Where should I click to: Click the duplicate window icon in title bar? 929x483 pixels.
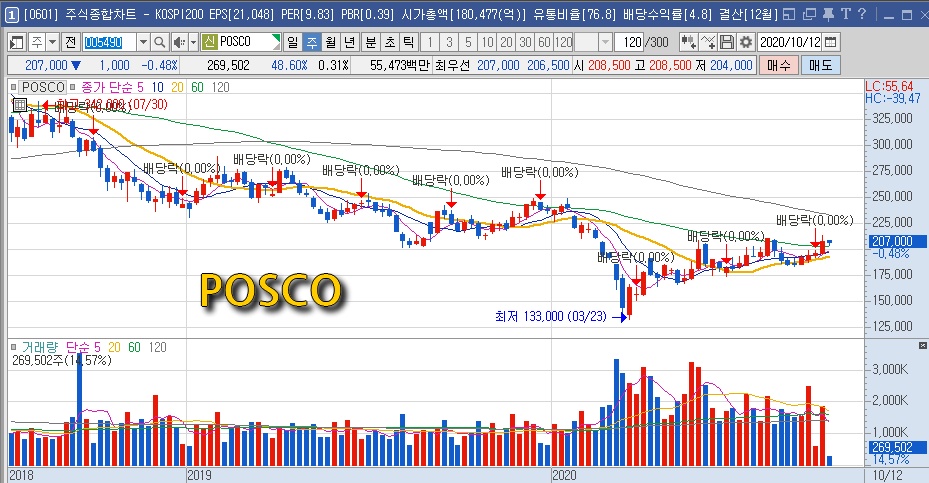tap(809, 14)
